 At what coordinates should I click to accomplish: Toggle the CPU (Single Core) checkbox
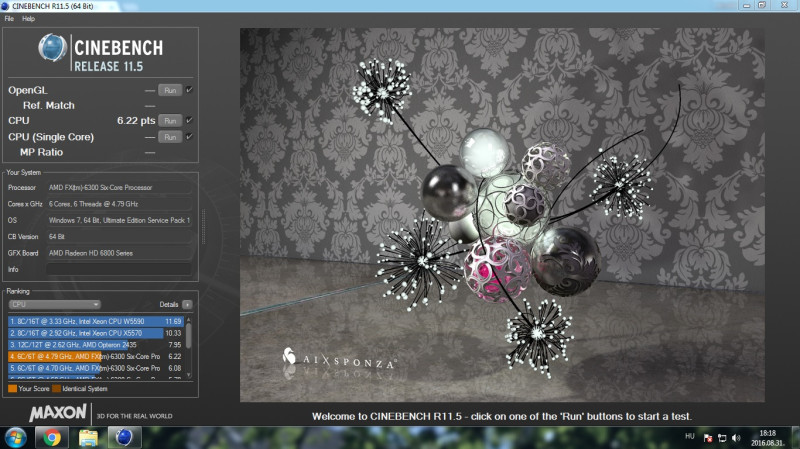pyautogui.click(x=189, y=137)
